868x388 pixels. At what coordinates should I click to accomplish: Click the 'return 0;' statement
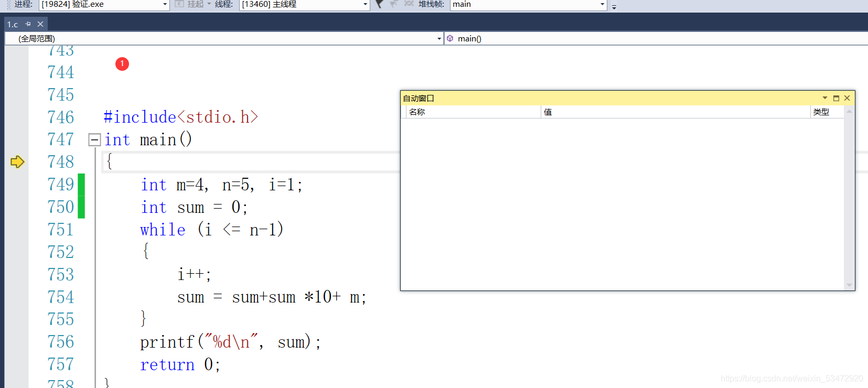click(180, 364)
